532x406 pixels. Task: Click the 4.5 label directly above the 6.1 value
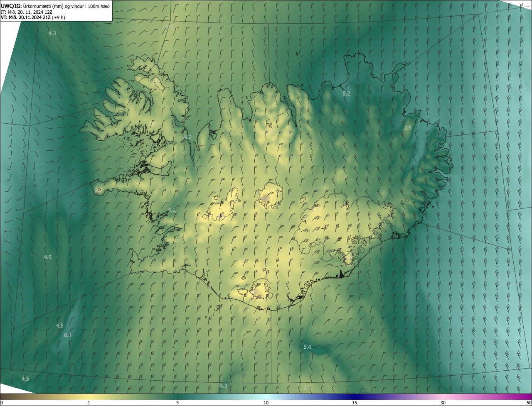(60, 326)
